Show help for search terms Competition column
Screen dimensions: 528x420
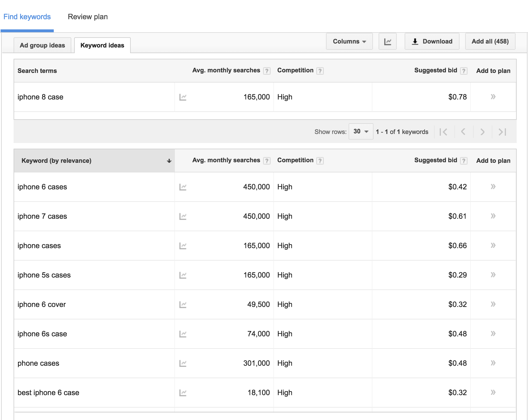click(x=320, y=71)
